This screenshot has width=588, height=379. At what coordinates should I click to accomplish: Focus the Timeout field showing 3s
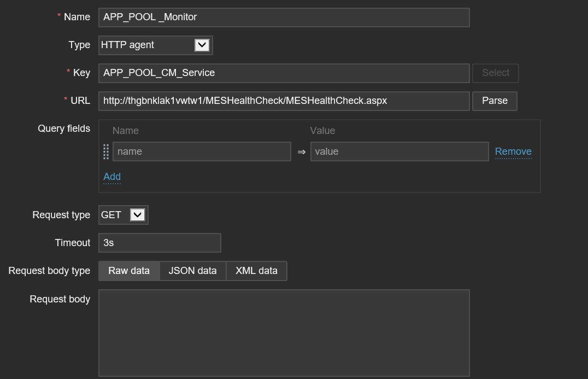[x=160, y=243]
